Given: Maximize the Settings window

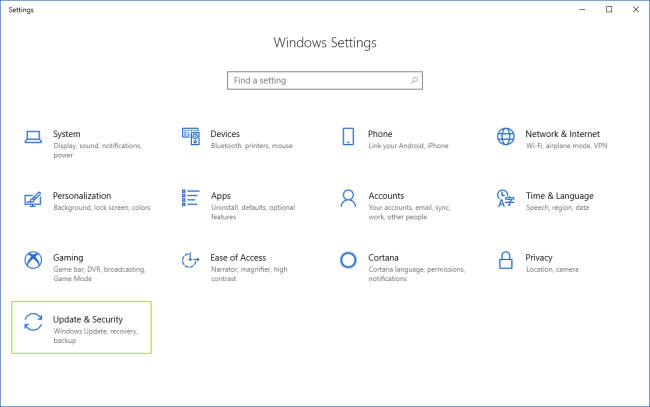Looking at the screenshot, I should click(609, 9).
